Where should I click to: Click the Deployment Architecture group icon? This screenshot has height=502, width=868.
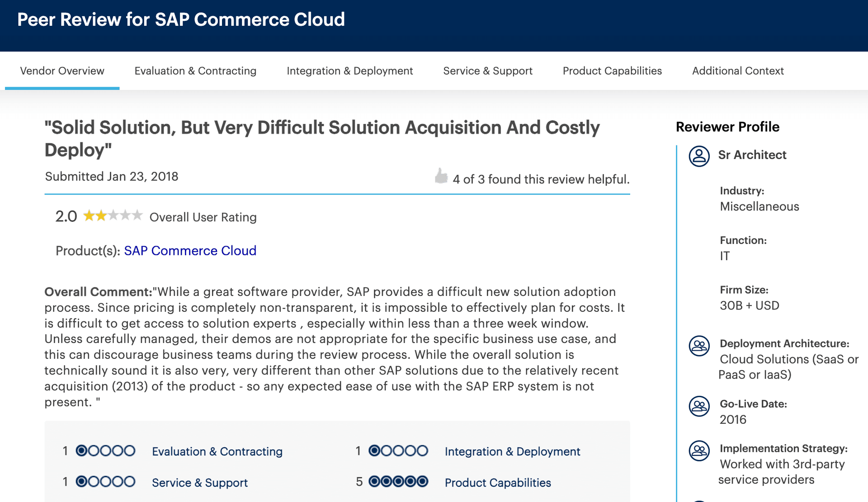[699, 346]
